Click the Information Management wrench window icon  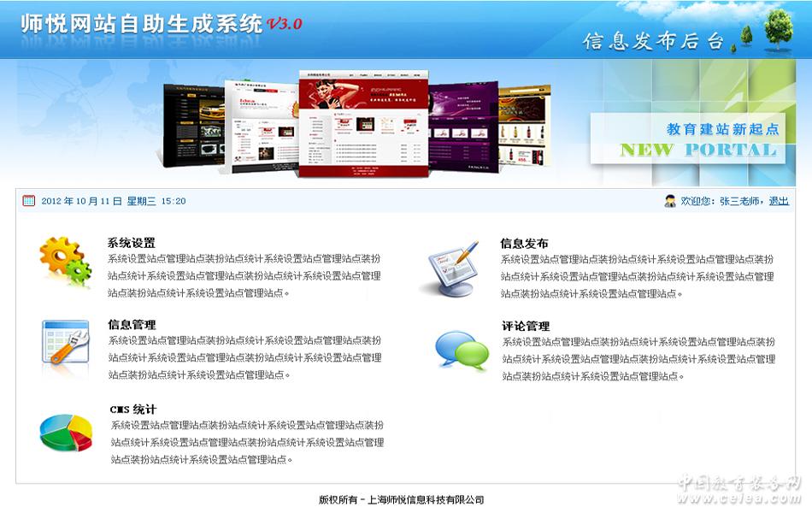coord(66,342)
